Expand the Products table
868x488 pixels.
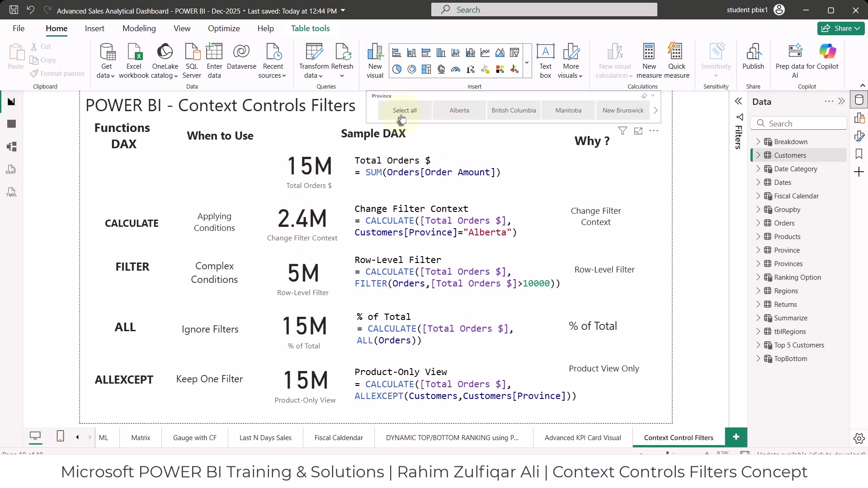758,236
